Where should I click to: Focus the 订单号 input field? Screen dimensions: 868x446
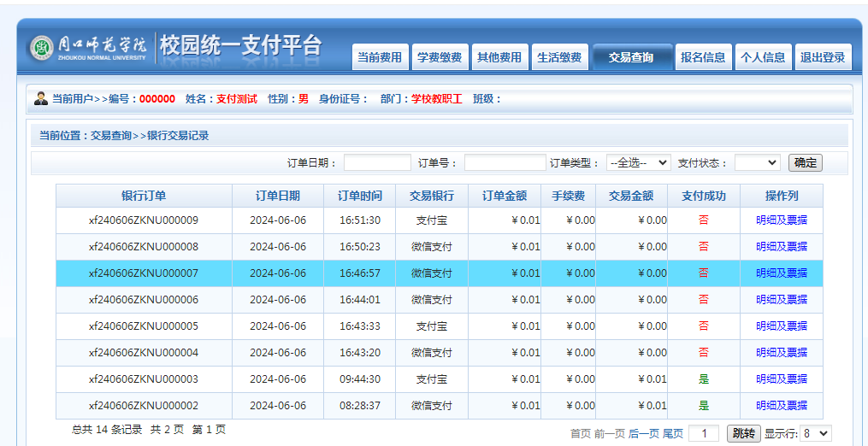click(505, 162)
